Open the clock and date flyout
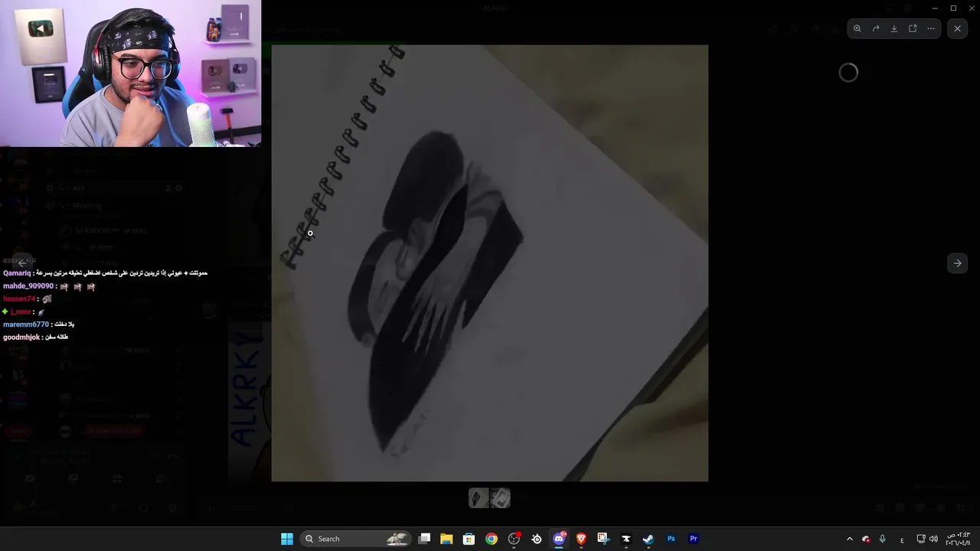This screenshot has width=980, height=551. tap(958, 539)
